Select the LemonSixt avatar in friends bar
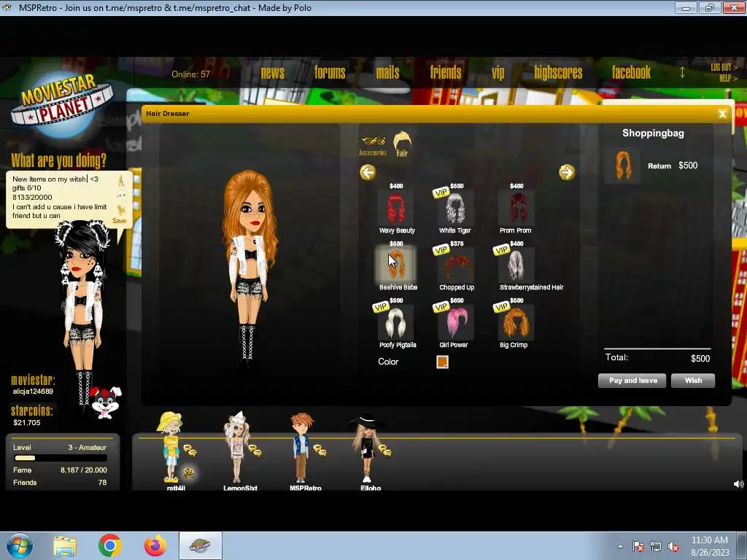747x560 pixels. click(236, 447)
